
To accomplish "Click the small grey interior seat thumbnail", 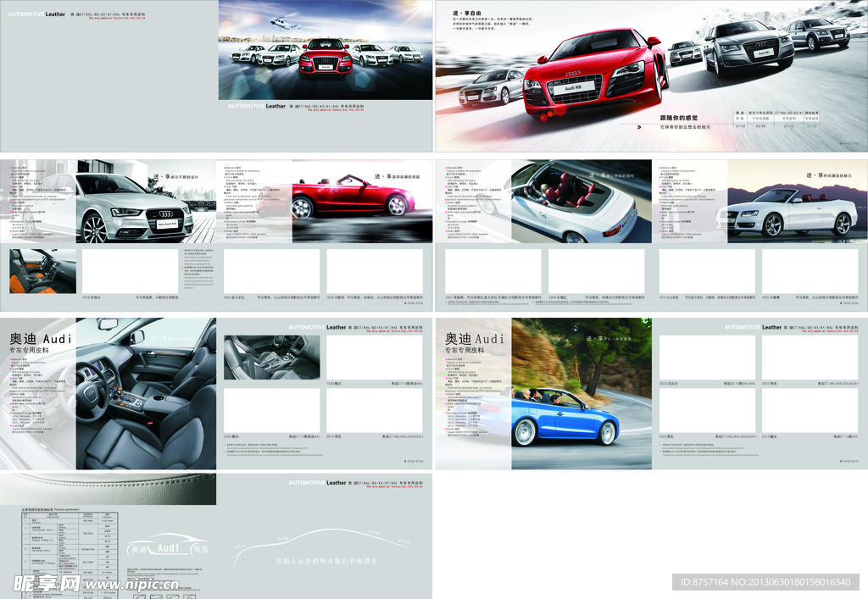I will coord(272,357).
